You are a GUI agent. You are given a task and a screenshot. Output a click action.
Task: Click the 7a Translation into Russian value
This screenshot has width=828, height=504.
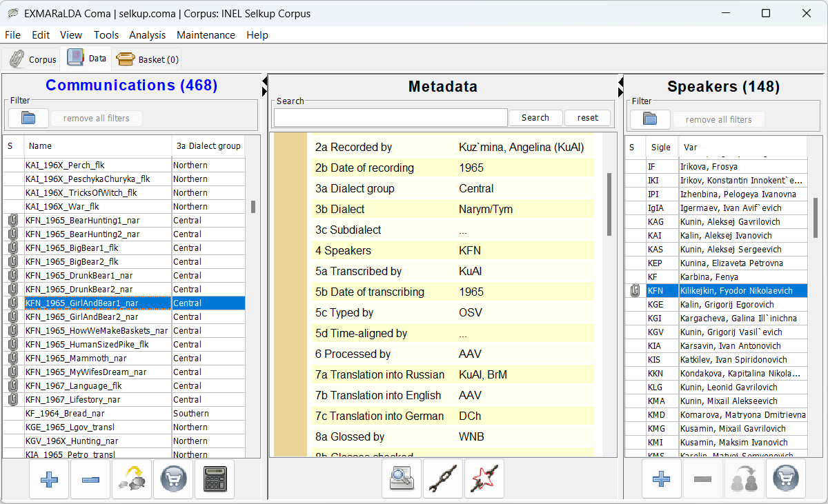pyautogui.click(x=482, y=374)
